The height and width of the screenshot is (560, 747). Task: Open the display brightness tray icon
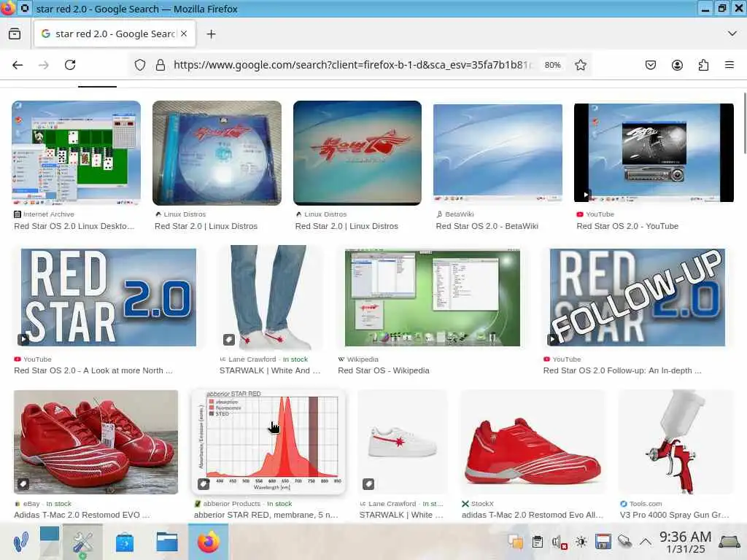click(581, 542)
